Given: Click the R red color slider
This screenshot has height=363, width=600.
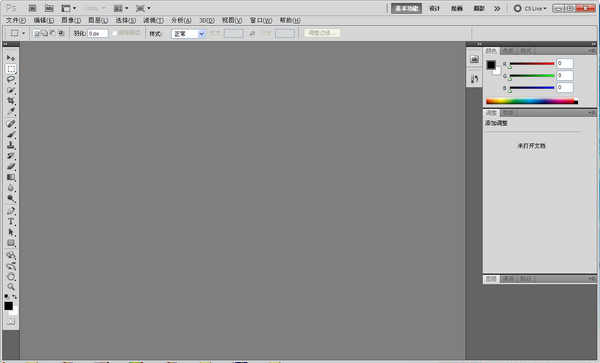Looking at the screenshot, I should tap(532, 63).
